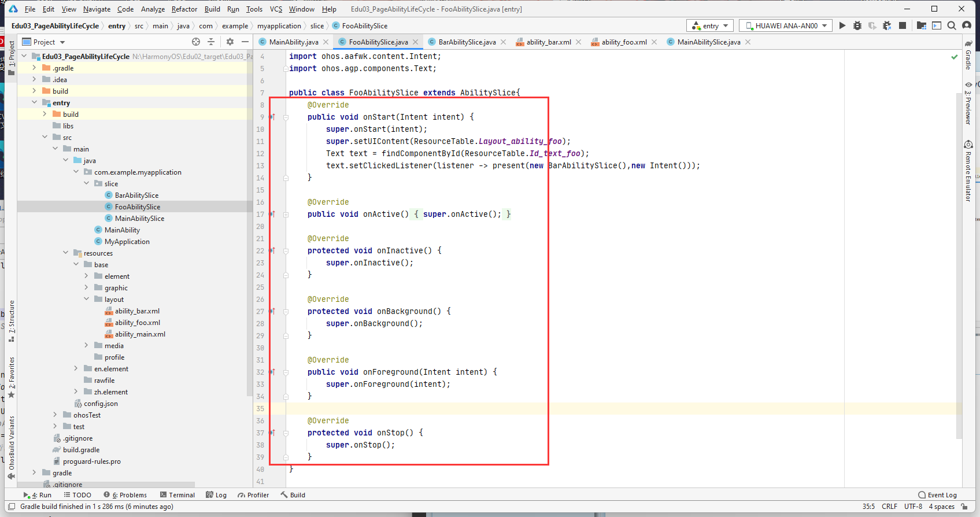
Task: Open the Gradle side panel
Action: click(968, 56)
